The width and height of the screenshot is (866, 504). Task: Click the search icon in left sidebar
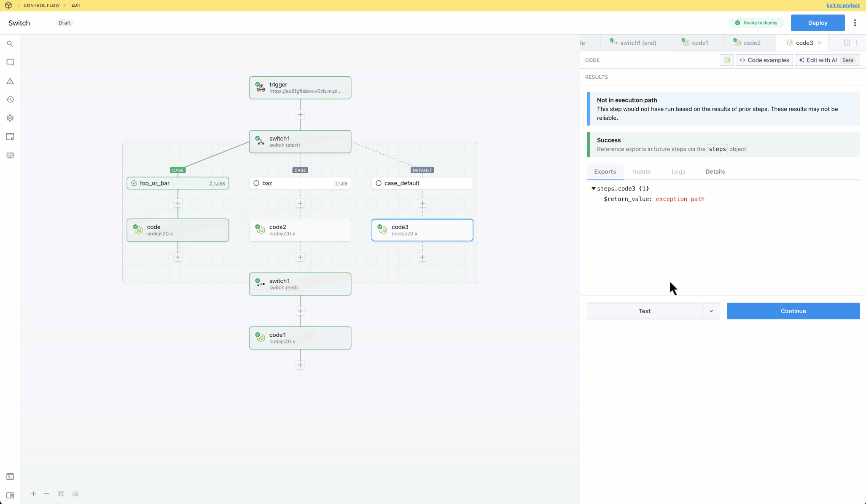(x=10, y=44)
